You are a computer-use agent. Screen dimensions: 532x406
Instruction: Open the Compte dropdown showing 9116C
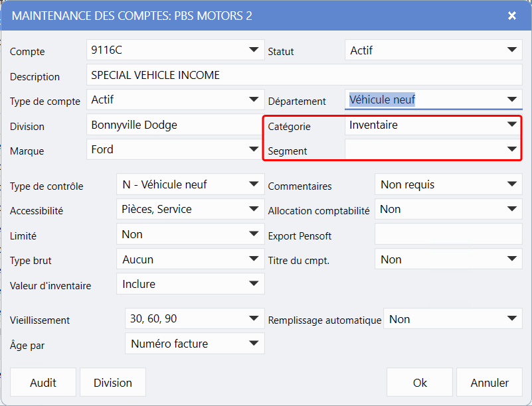(175, 50)
